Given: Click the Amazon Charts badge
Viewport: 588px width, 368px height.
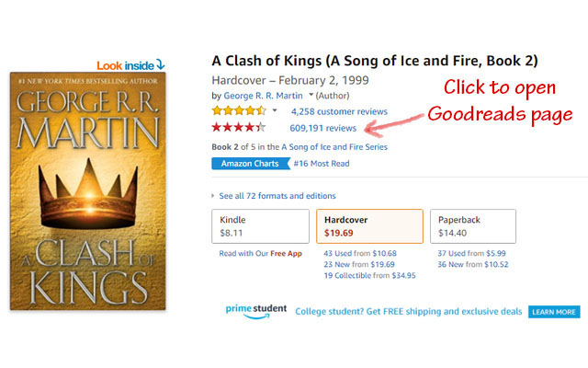Looking at the screenshot, I should click(251, 164).
